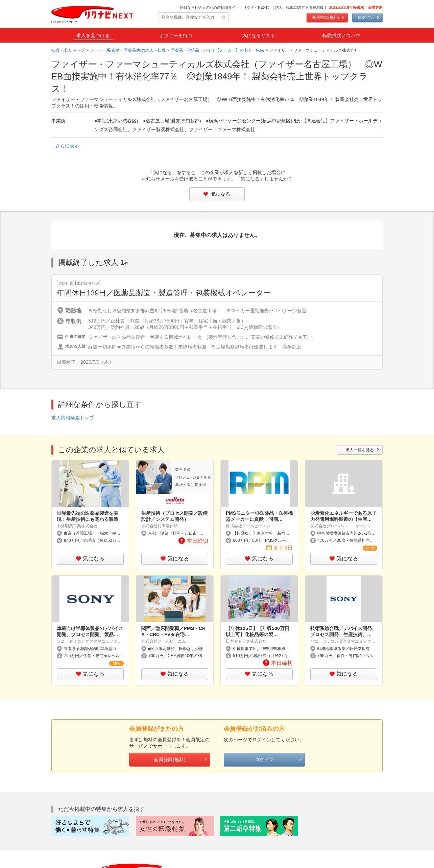Click the bottom red 会員登録(無料) button
434x868 pixels.
pos(170,759)
